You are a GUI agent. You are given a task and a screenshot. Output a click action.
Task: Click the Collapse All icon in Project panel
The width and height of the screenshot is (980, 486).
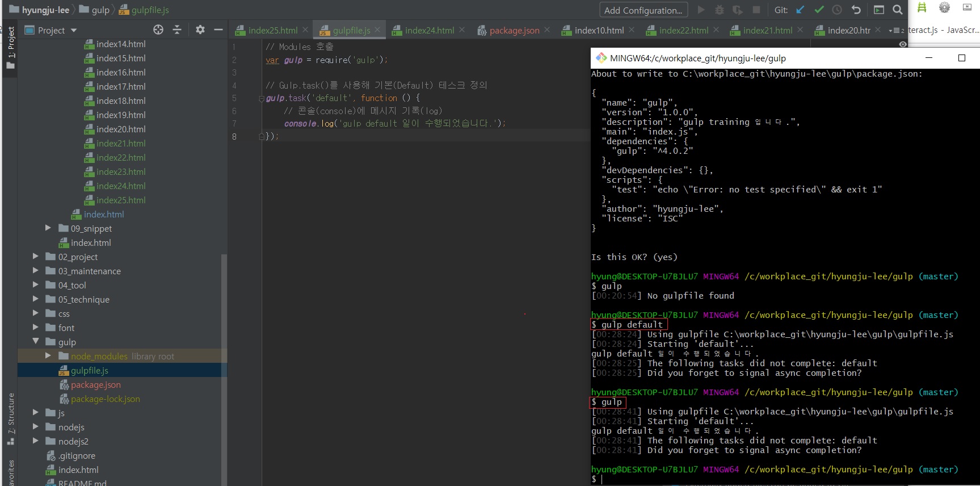177,30
